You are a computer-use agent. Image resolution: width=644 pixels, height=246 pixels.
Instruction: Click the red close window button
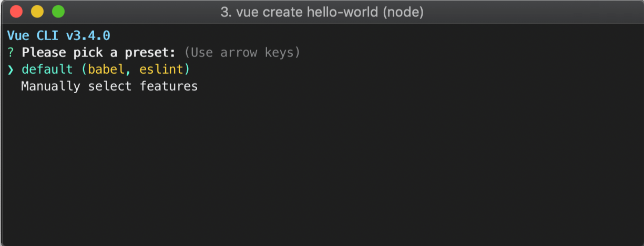coord(16,11)
